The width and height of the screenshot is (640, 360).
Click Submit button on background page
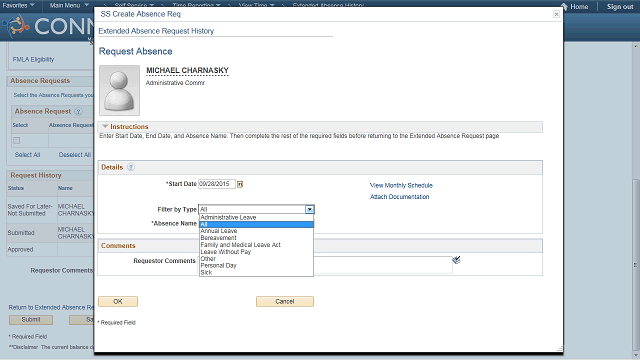click(x=31, y=320)
